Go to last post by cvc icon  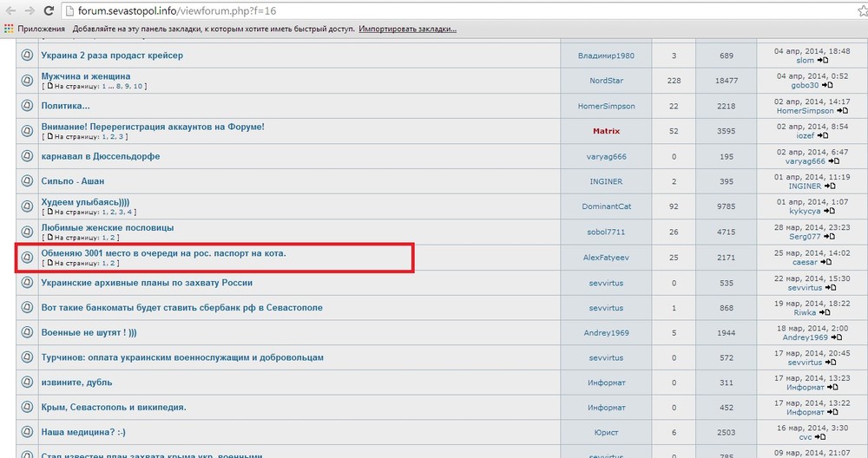pyautogui.click(x=820, y=437)
